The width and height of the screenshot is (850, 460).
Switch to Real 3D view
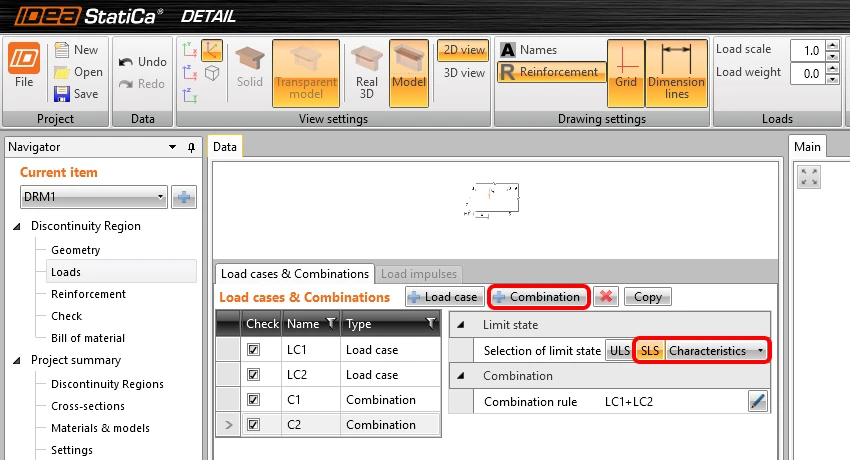coord(366,73)
